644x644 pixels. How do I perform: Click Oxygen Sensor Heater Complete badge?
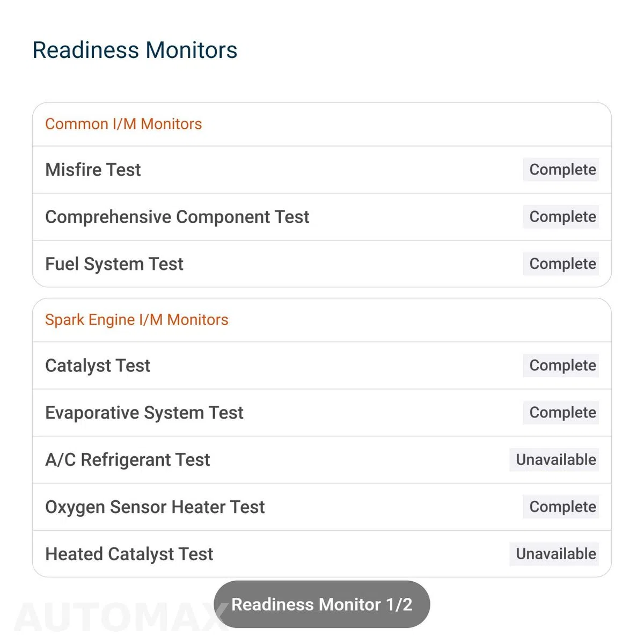click(561, 507)
